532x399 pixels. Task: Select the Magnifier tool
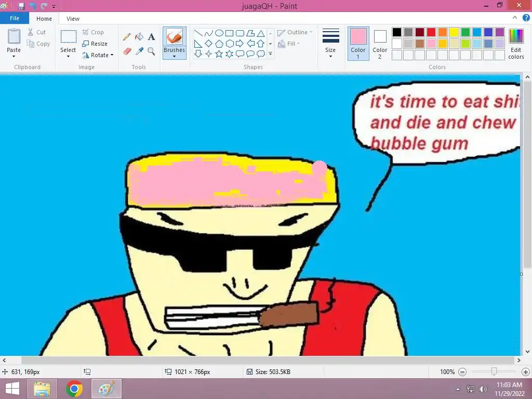[151, 51]
